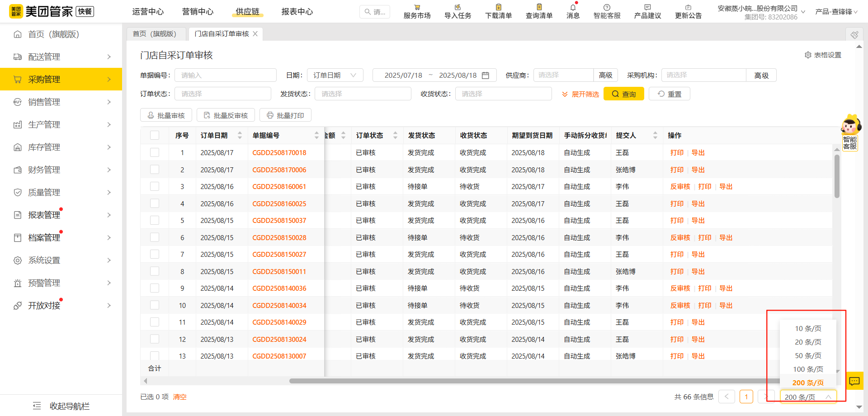Check the checkbox on row 5
The height and width of the screenshot is (416, 868).
click(155, 220)
